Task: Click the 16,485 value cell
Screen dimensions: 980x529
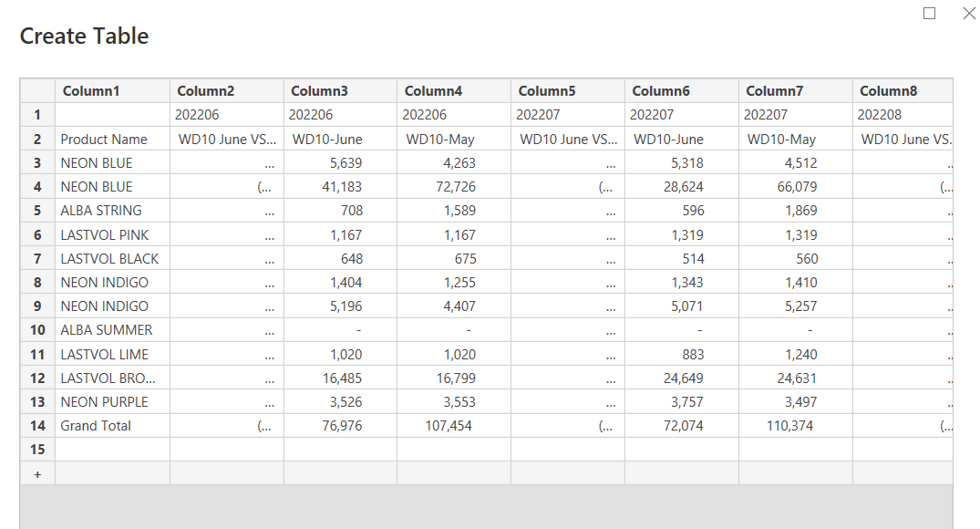Action: click(x=341, y=378)
